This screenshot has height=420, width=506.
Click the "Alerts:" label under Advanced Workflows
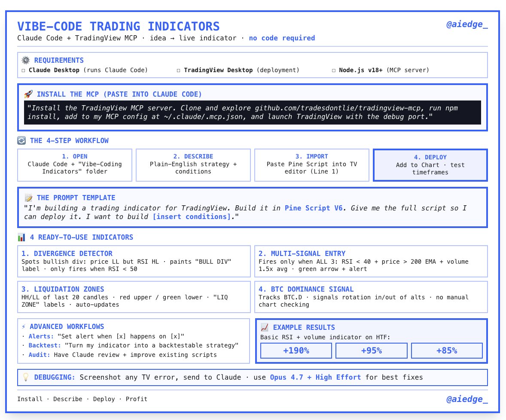click(x=41, y=336)
